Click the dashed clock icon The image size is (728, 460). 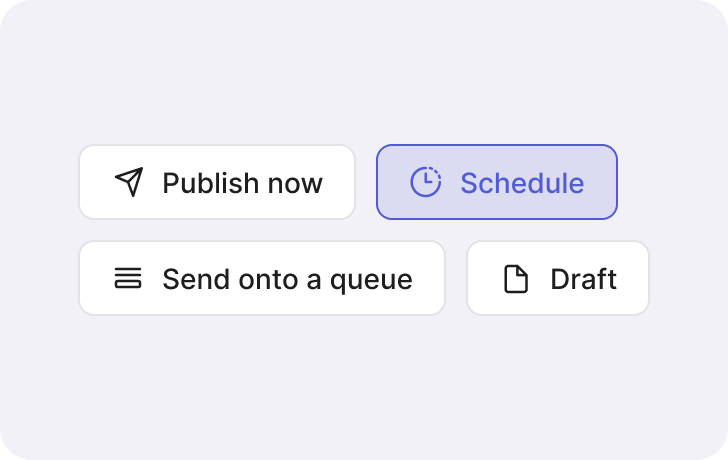pos(426,182)
